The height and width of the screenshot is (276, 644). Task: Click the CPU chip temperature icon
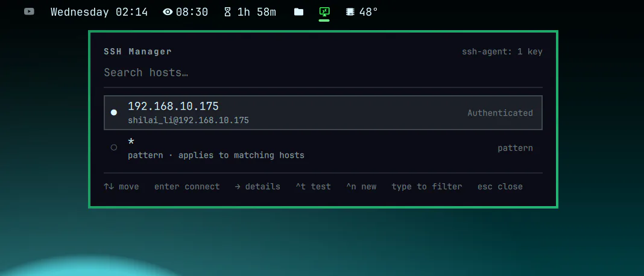(x=350, y=12)
